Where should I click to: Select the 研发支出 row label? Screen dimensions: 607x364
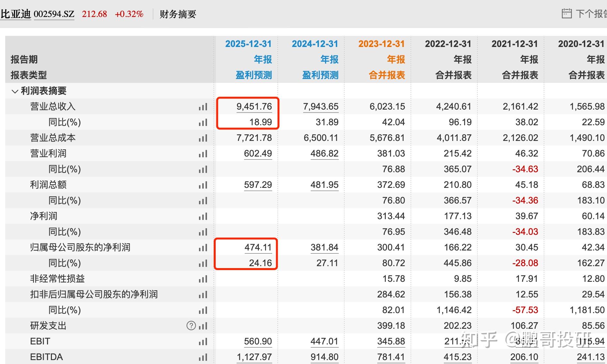[48, 326]
